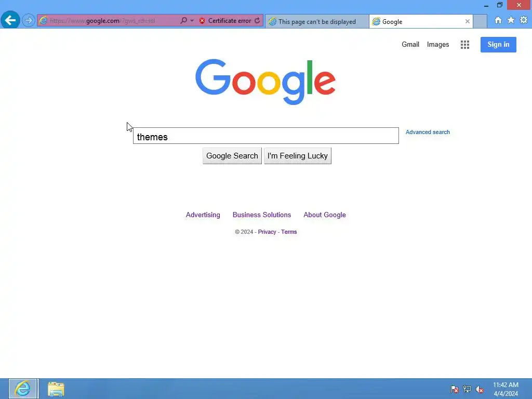Open Images link
Viewport: 532px width, 399px height.
437,45
